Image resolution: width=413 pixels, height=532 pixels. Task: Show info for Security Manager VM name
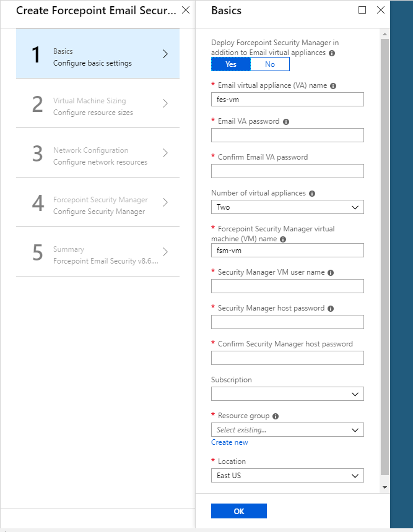pyautogui.click(x=283, y=239)
